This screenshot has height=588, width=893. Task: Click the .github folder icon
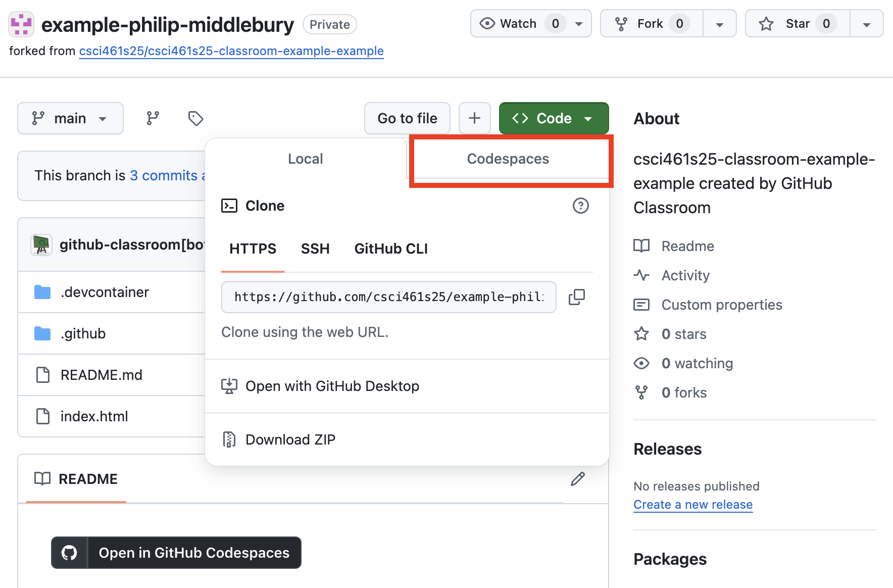coord(42,333)
